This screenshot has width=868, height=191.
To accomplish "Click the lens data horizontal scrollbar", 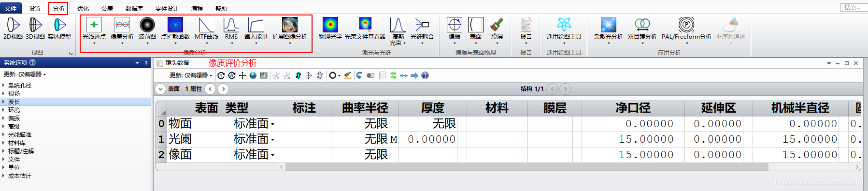I will point(526,167).
